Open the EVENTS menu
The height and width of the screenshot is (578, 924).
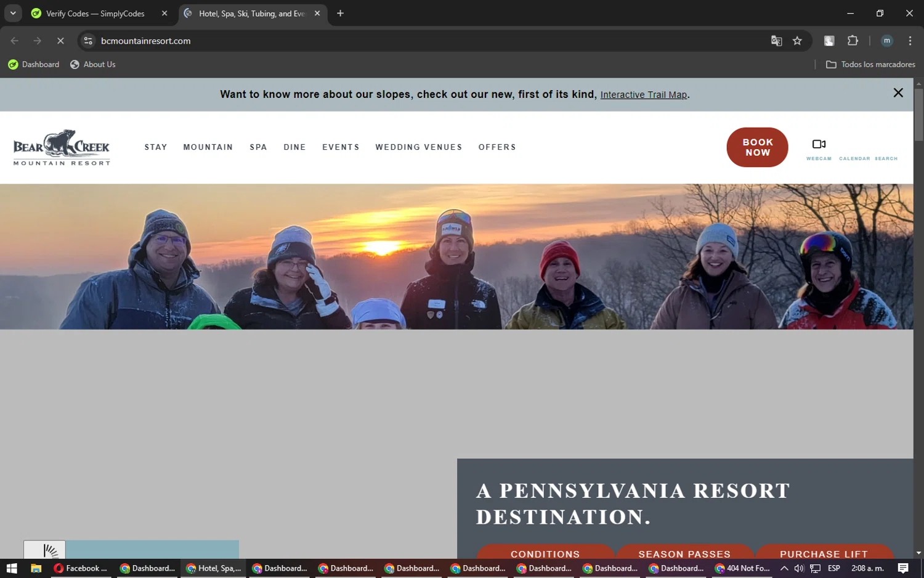pos(341,147)
